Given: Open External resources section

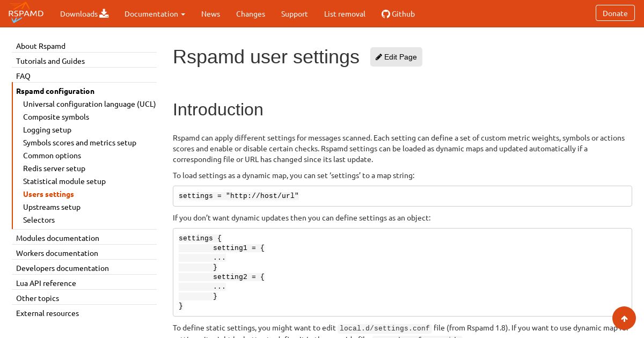Looking at the screenshot, I should [x=47, y=313].
